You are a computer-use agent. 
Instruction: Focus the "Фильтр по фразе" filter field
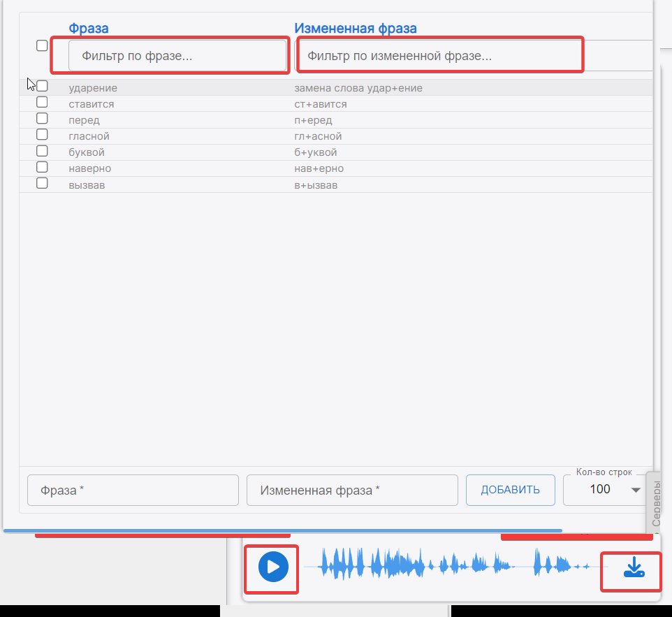click(x=177, y=56)
